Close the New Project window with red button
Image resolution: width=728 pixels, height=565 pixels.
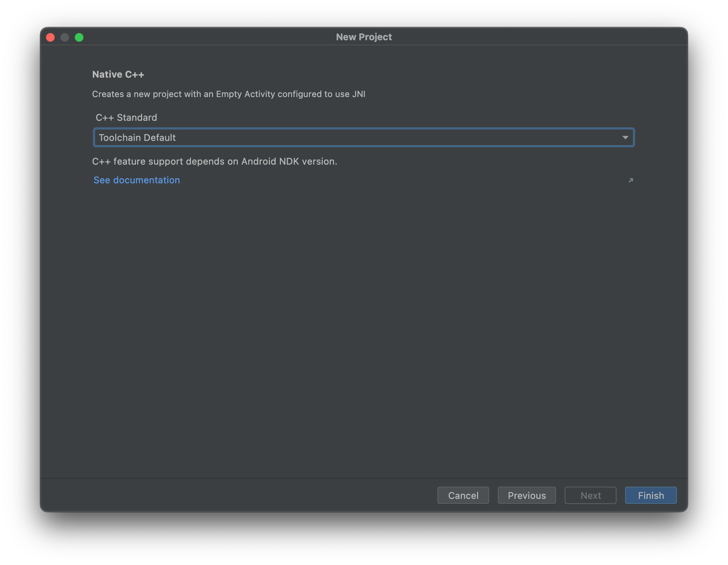click(50, 37)
